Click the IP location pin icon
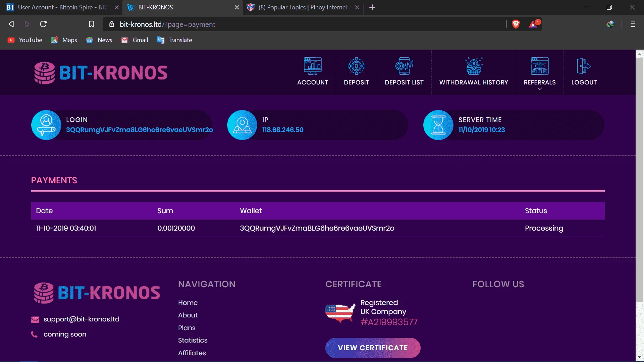Image resolution: width=644 pixels, height=362 pixels. click(242, 125)
